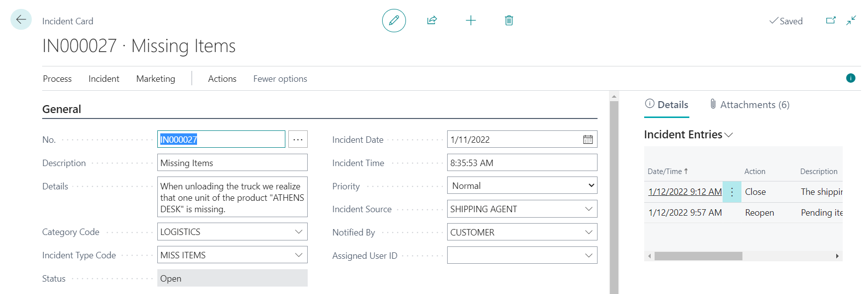Switch to the Attachments (6) tab
Image resolution: width=868 pixels, height=294 pixels.
(749, 105)
